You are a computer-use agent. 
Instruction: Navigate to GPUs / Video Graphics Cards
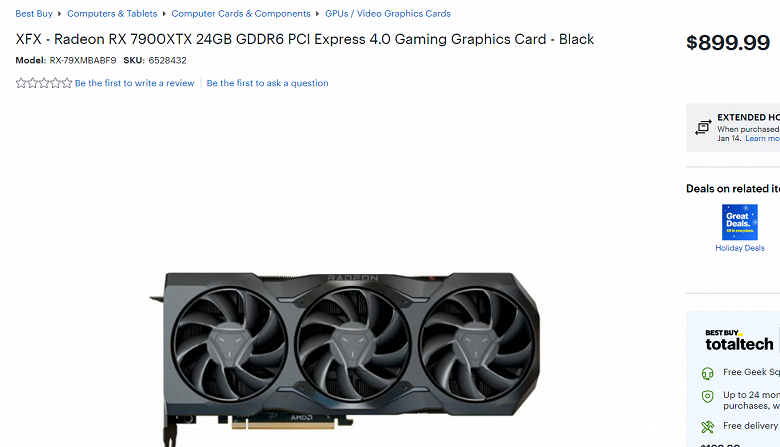pyautogui.click(x=388, y=13)
